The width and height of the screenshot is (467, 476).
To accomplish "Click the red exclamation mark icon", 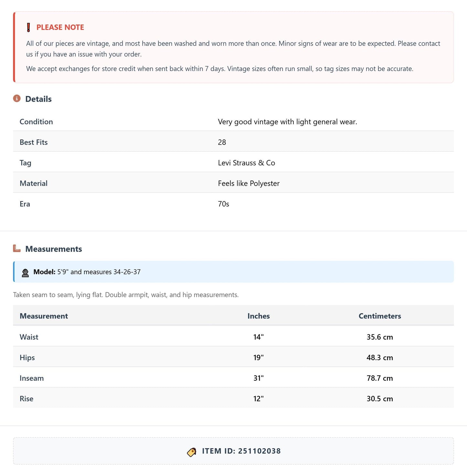I will click(28, 27).
